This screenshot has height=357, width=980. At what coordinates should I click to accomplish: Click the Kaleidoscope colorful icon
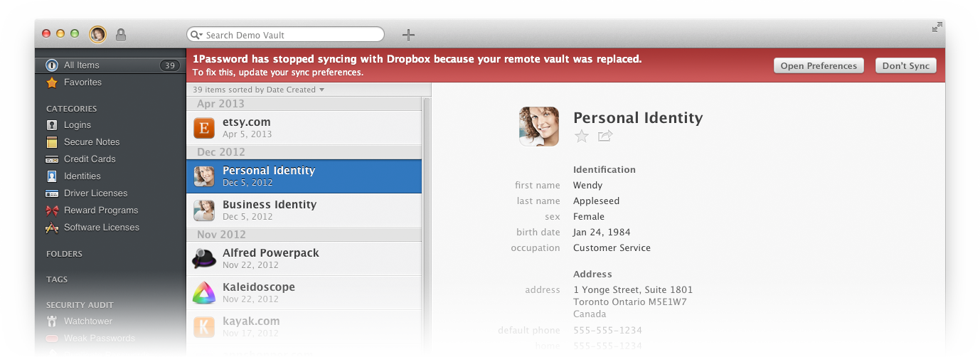coord(204,293)
